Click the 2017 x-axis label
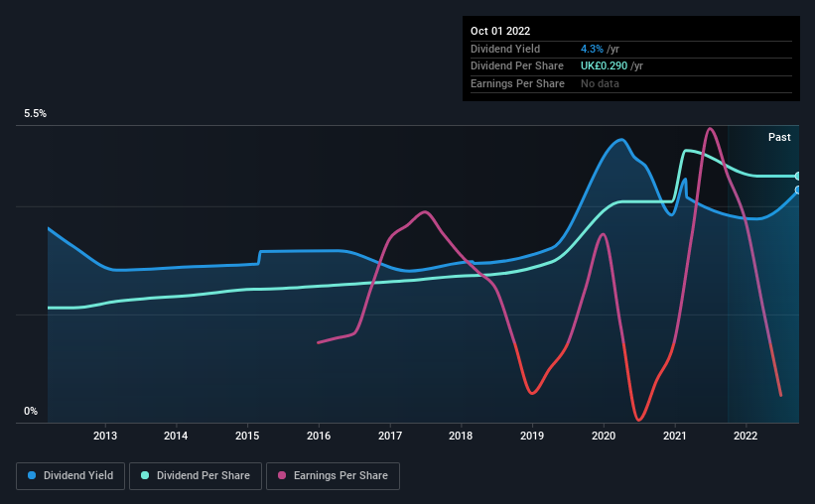815x504 pixels. (390, 436)
